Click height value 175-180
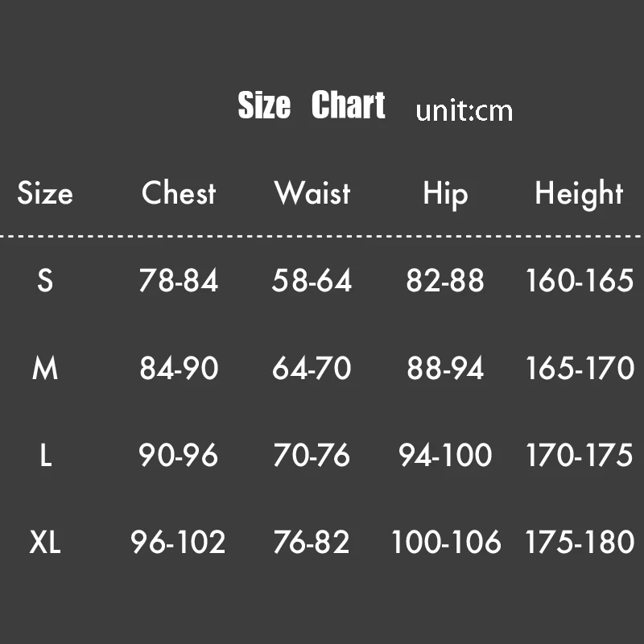Screen dimensions: 644x644 pos(580,543)
